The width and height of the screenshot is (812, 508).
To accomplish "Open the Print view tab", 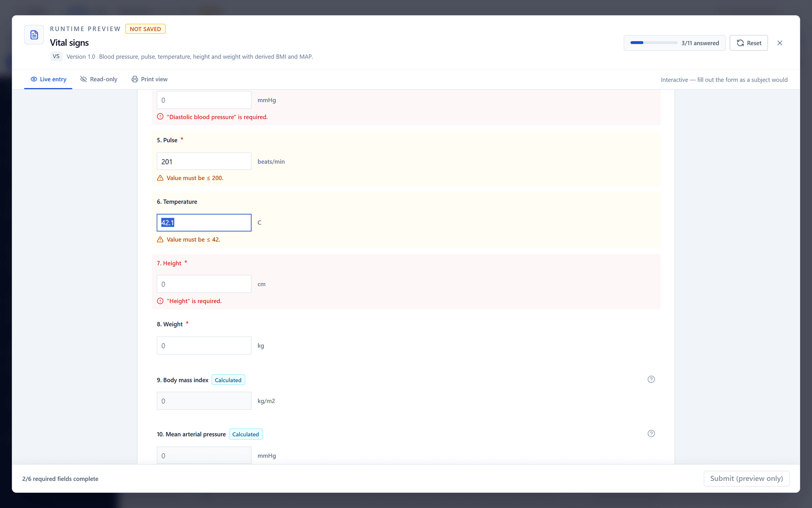I will pos(149,79).
